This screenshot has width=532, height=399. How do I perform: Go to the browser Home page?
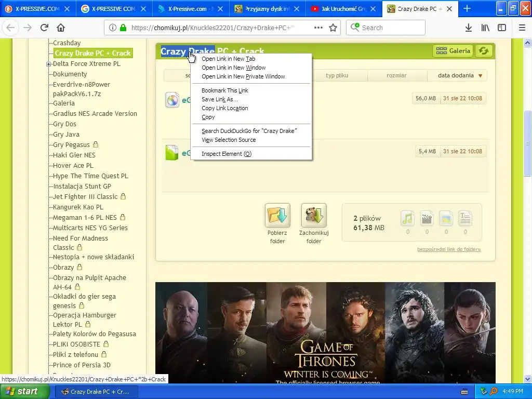tap(61, 28)
